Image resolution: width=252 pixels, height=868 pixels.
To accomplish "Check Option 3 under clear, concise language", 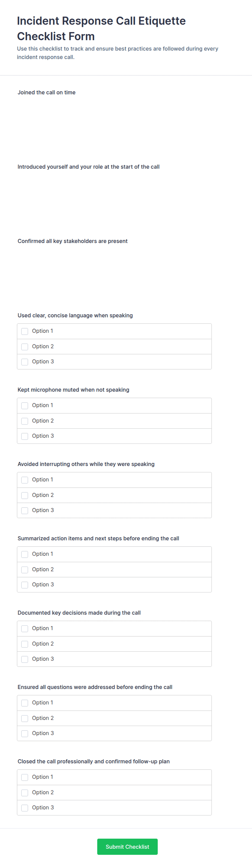I will click(25, 362).
